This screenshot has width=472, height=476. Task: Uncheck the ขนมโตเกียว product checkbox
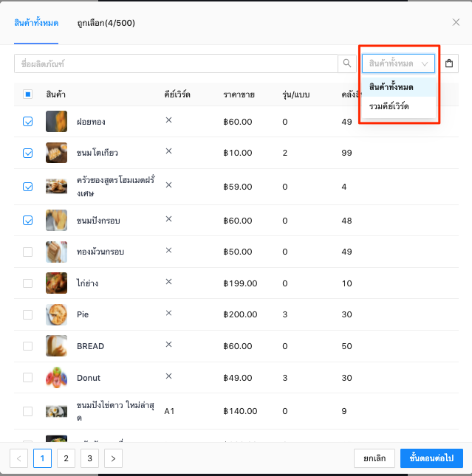[27, 153]
